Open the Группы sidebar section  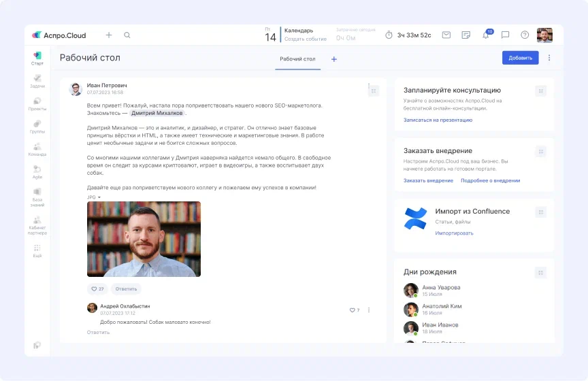37,127
